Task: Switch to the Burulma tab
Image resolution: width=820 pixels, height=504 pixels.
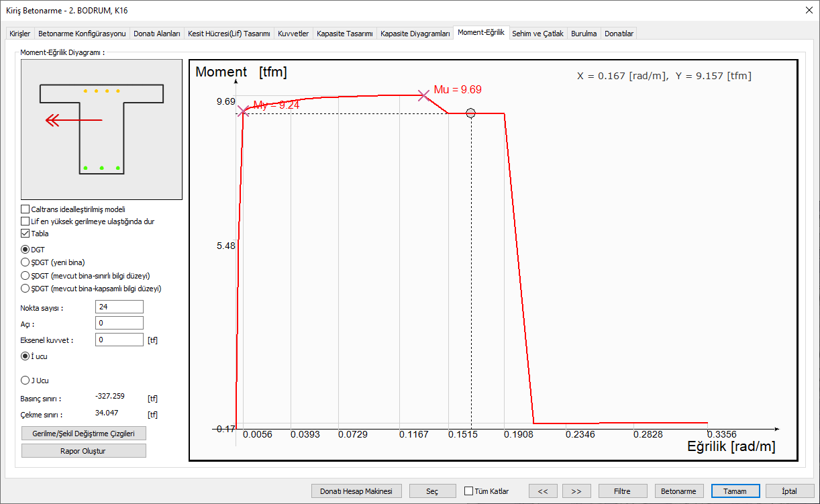Action: 584,34
